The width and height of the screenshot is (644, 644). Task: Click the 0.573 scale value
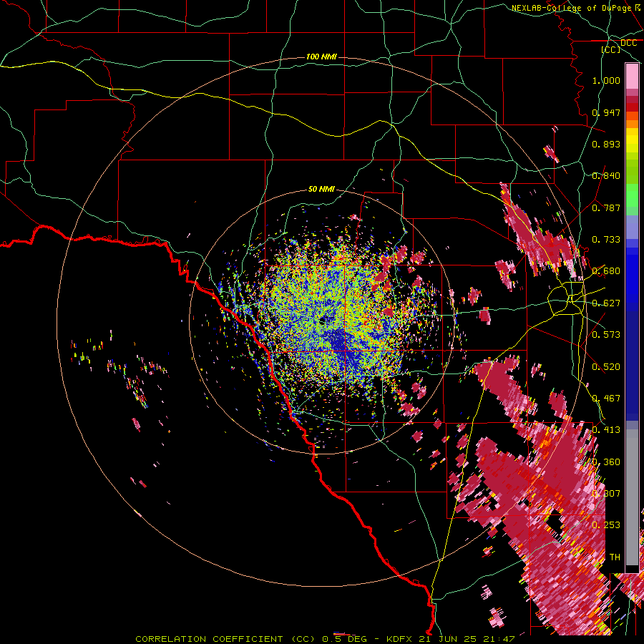(x=606, y=335)
